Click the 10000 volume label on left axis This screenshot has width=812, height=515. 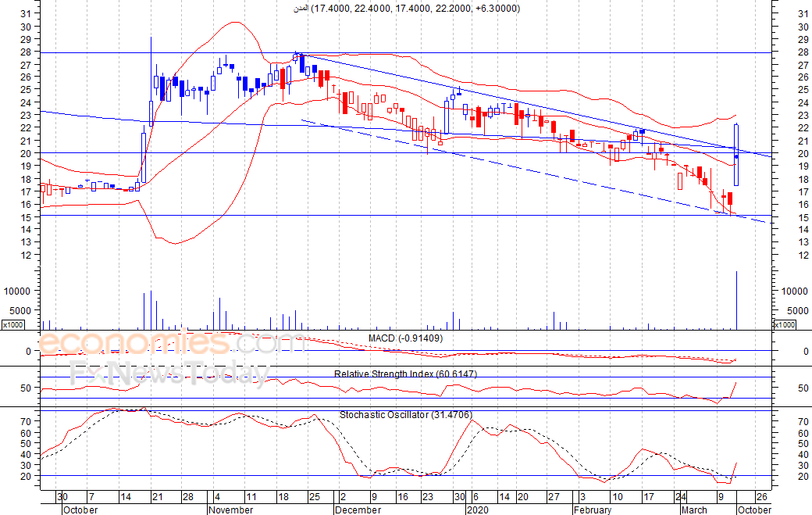[x=17, y=291]
